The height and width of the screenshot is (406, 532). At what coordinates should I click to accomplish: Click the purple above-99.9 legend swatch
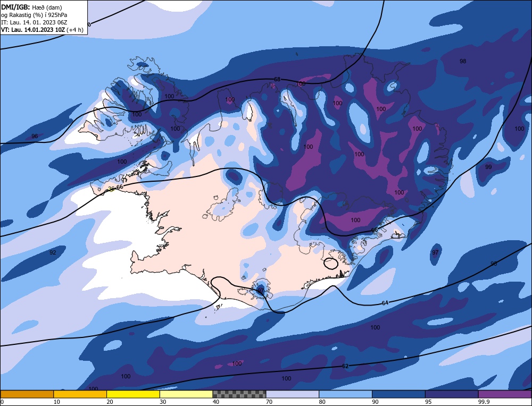pyautogui.click(x=505, y=394)
